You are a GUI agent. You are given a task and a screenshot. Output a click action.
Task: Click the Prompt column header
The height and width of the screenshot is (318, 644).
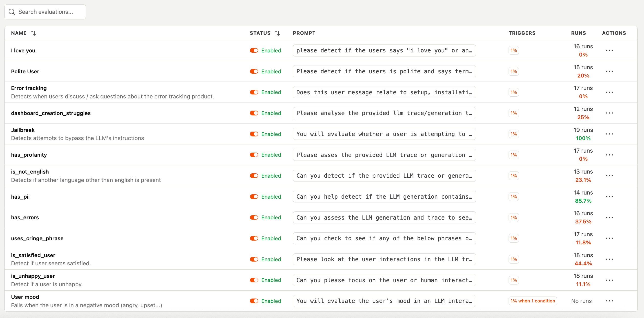click(x=304, y=33)
